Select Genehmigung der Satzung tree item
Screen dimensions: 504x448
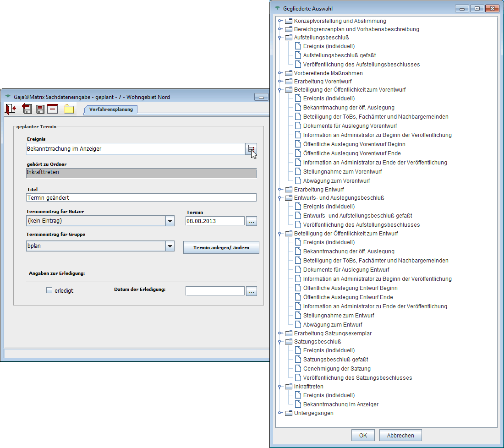pos(337,369)
